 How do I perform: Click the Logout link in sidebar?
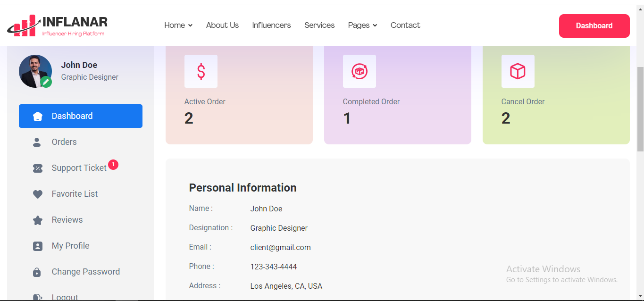65,297
